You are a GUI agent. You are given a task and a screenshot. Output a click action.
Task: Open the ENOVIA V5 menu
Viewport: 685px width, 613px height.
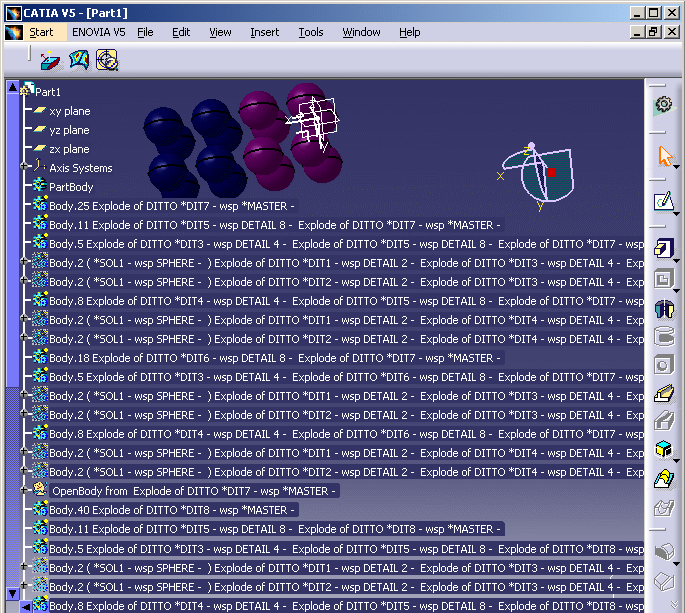(x=99, y=32)
